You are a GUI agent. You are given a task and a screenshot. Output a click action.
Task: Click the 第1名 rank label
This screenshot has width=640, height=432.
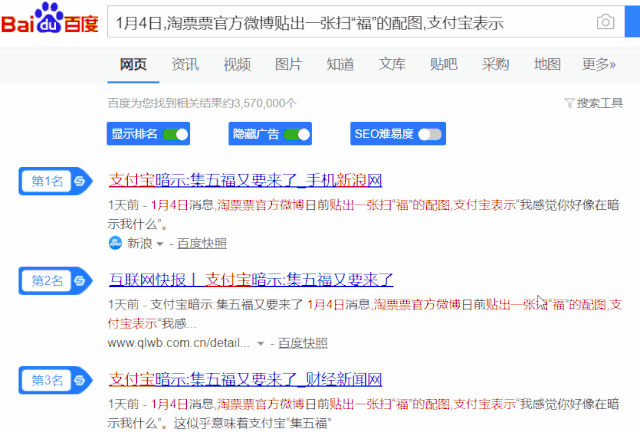47,181
